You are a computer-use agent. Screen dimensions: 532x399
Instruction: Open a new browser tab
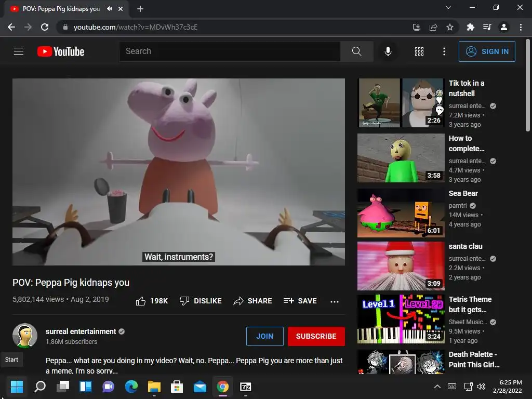click(140, 9)
